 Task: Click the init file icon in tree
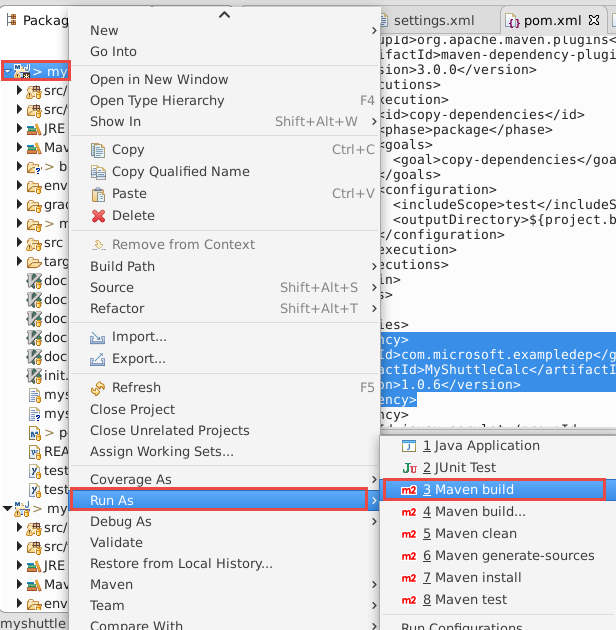(34, 376)
